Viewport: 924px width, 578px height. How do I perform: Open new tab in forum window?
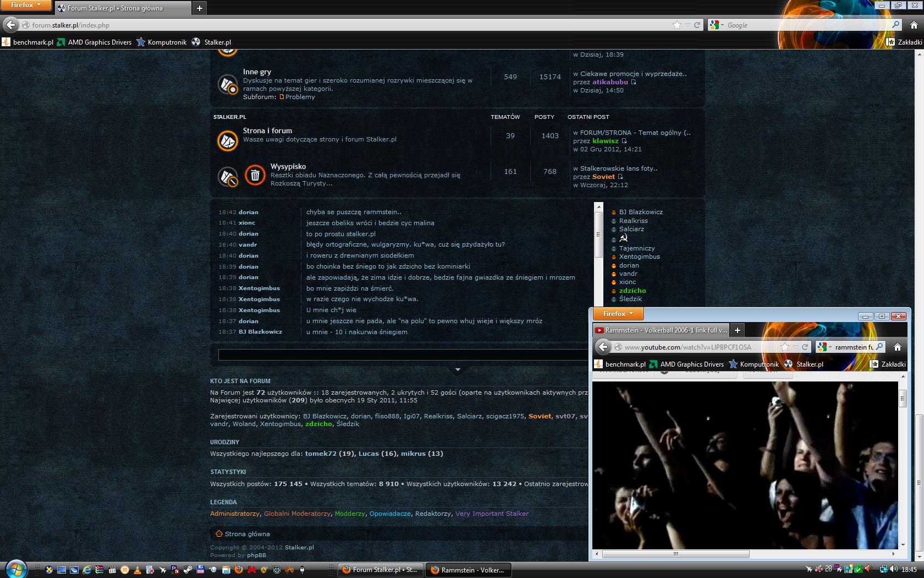click(200, 8)
